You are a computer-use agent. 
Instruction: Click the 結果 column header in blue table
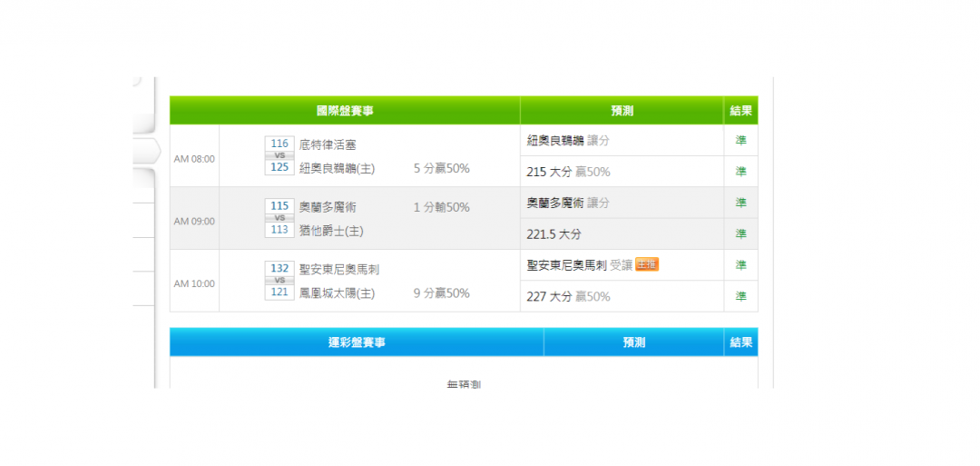click(740, 342)
